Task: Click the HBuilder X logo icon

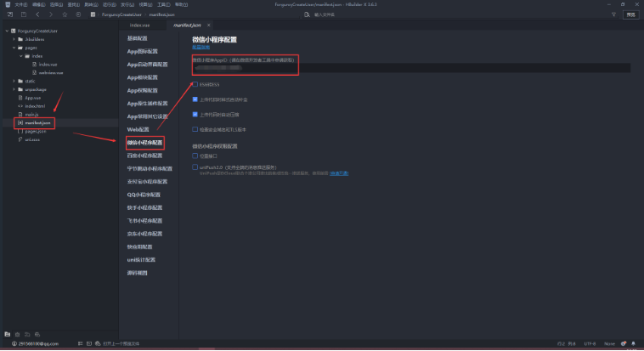Action: pyautogui.click(x=8, y=4)
